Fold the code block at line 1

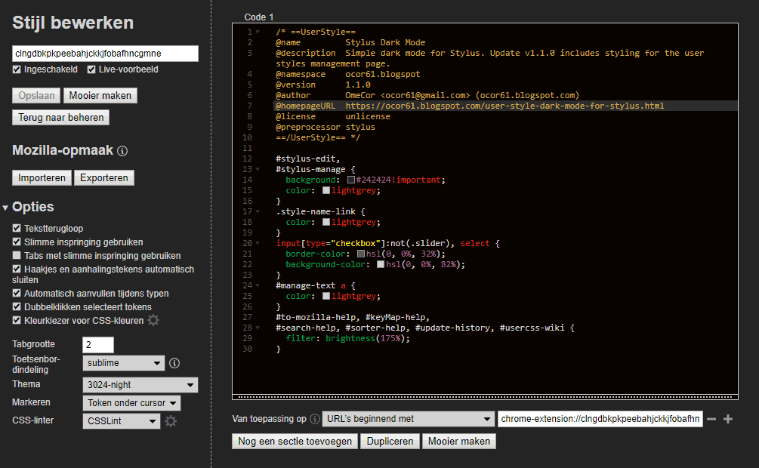tap(259, 33)
